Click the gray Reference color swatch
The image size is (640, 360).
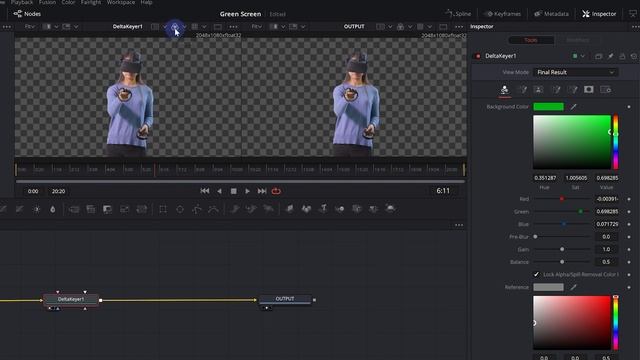tap(549, 287)
